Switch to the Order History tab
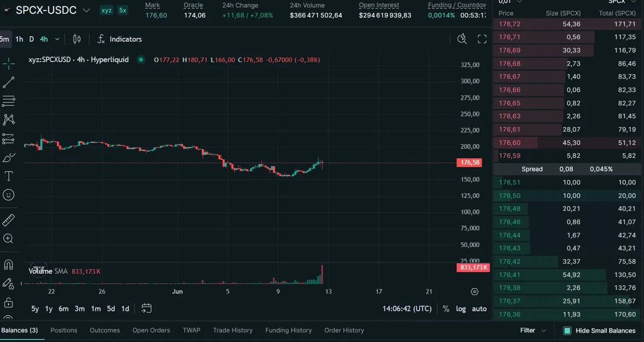The image size is (644, 342). pos(344,330)
